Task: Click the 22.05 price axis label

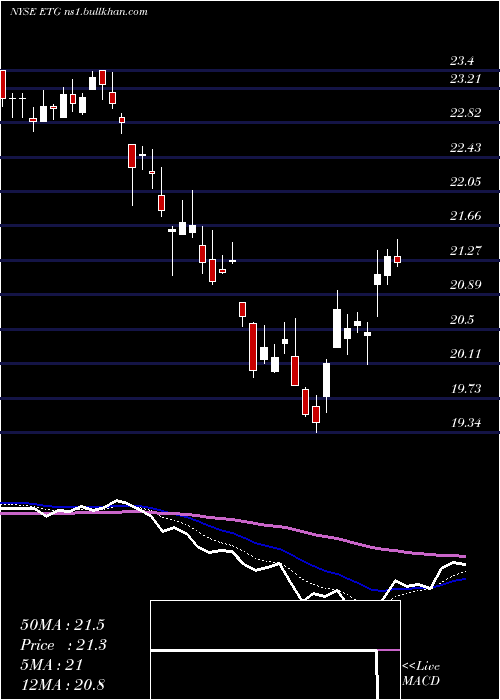Action: pyautogui.click(x=465, y=181)
